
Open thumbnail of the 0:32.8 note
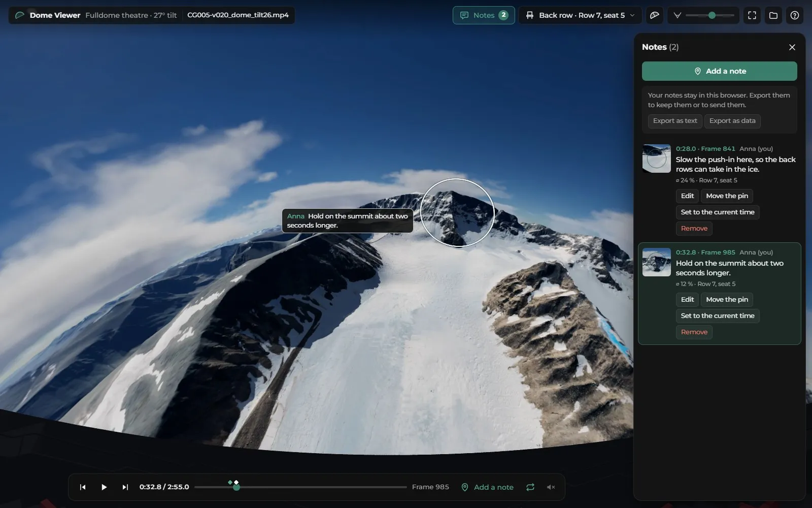pos(657,262)
